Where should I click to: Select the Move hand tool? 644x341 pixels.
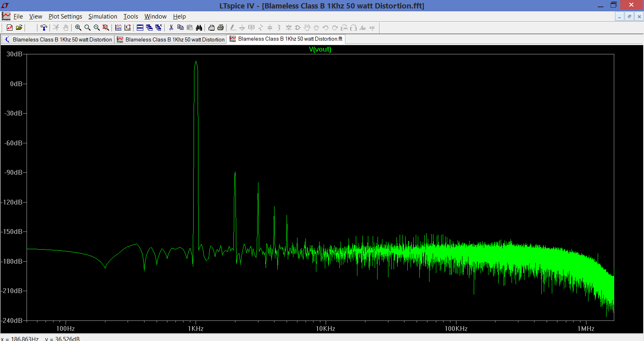tap(307, 28)
